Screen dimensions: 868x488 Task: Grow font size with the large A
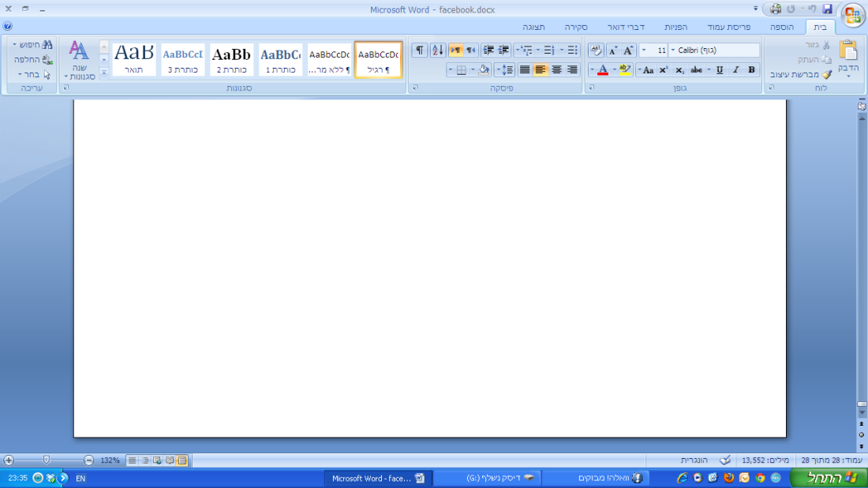pos(628,50)
